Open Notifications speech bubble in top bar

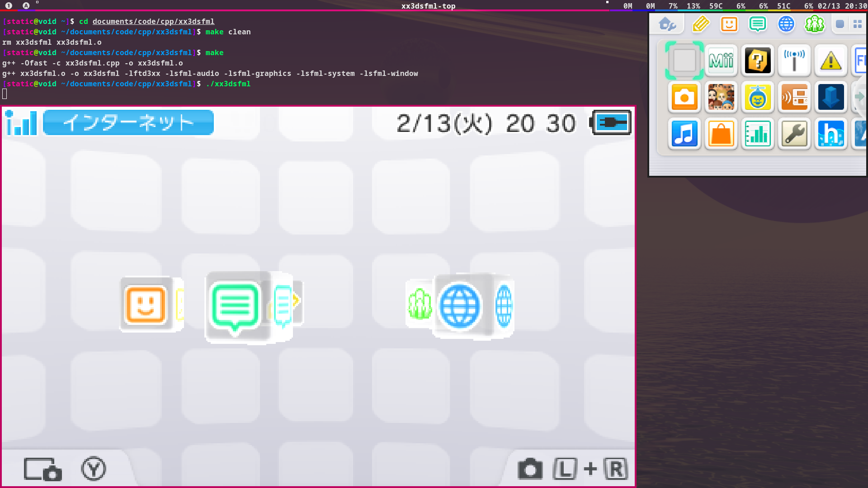[x=758, y=24]
